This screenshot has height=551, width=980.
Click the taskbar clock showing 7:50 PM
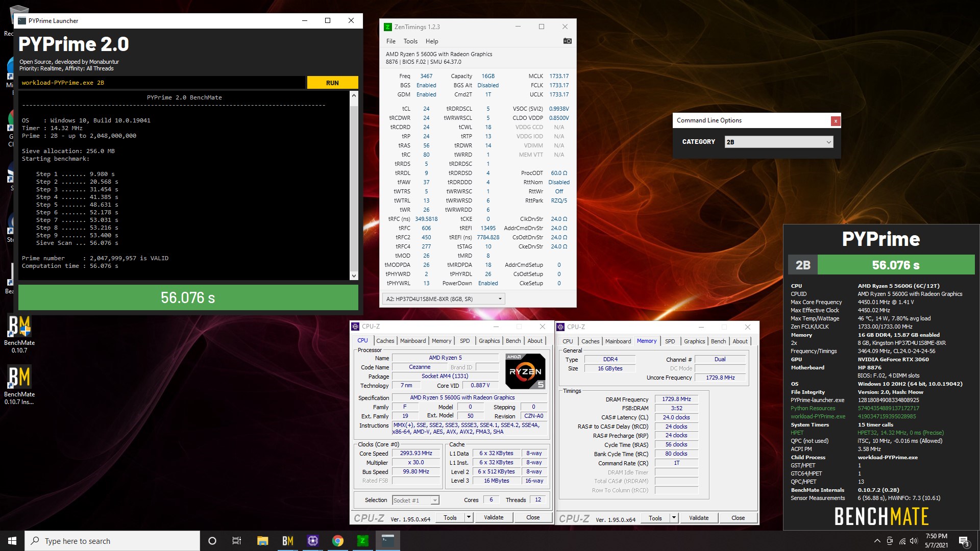pyautogui.click(x=936, y=541)
